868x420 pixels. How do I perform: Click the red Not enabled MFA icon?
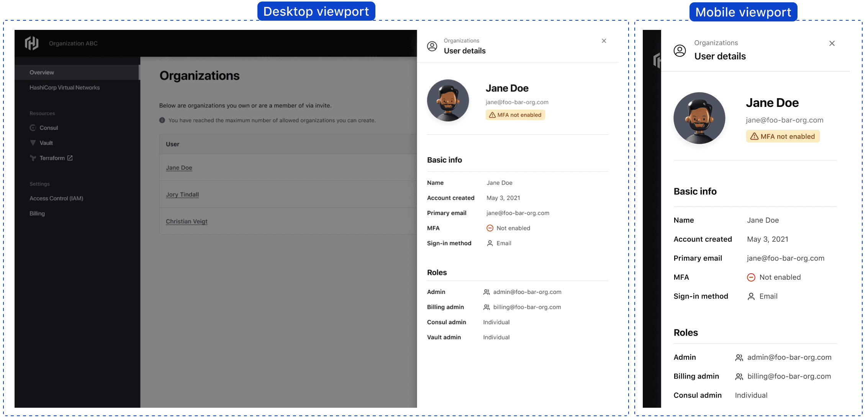click(x=490, y=228)
